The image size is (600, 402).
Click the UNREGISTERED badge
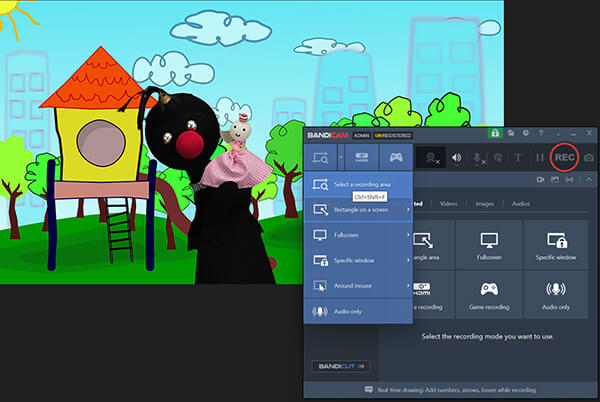point(393,135)
